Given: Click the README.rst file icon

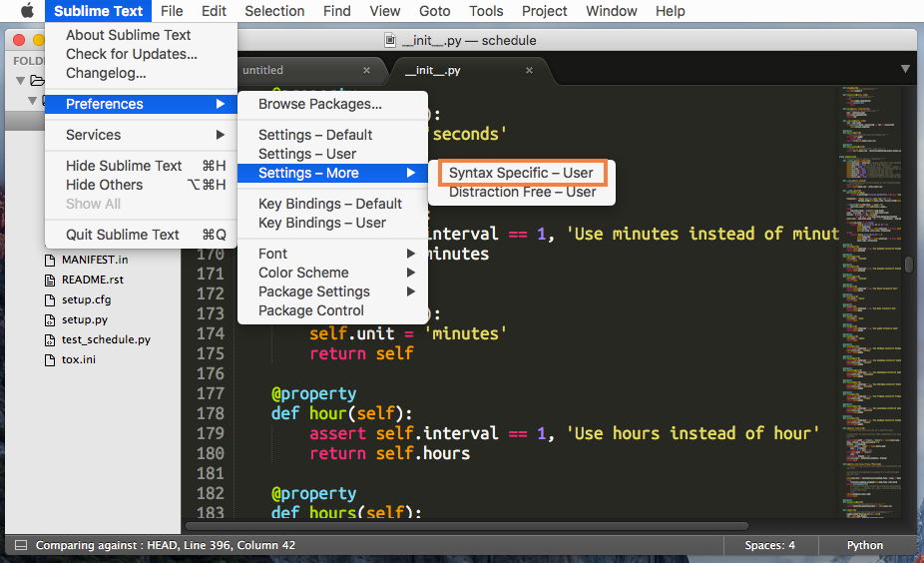Looking at the screenshot, I should click(x=50, y=281).
